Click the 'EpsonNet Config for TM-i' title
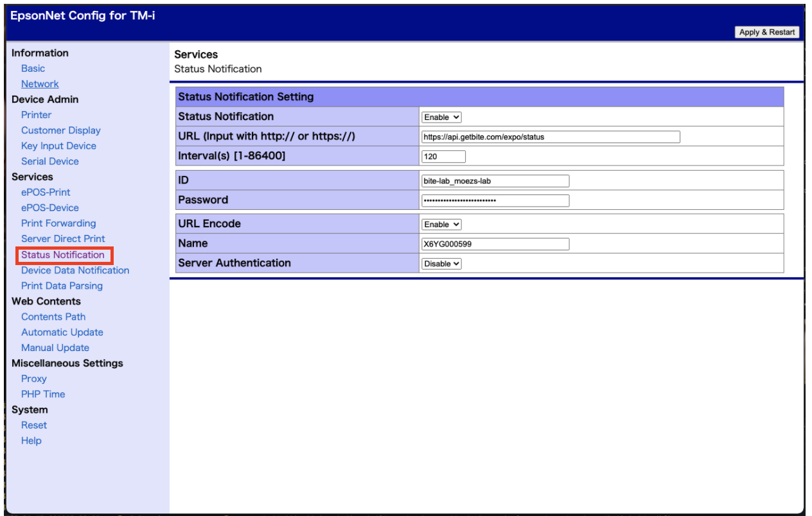The width and height of the screenshot is (812, 516). (82, 16)
